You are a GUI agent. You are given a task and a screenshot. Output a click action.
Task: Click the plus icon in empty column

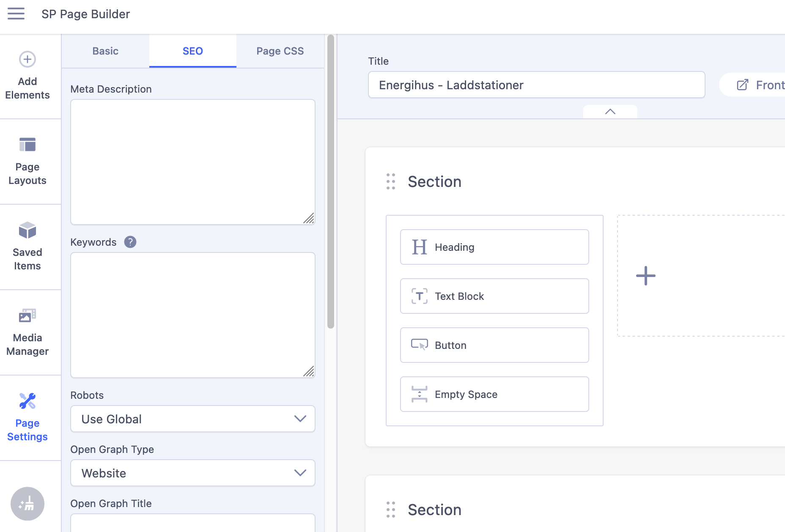point(646,276)
